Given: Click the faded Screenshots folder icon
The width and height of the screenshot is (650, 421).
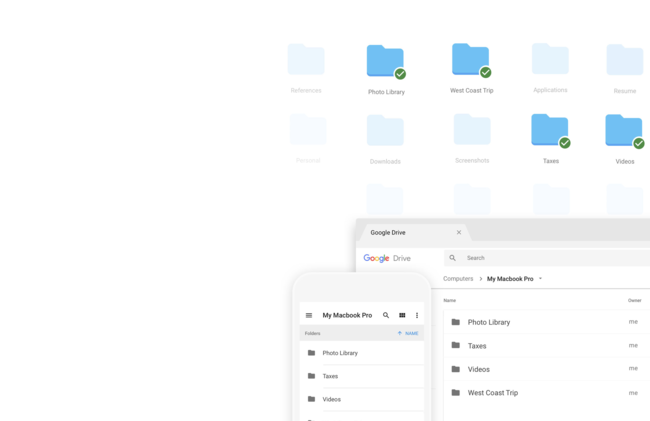Looking at the screenshot, I should (472, 129).
